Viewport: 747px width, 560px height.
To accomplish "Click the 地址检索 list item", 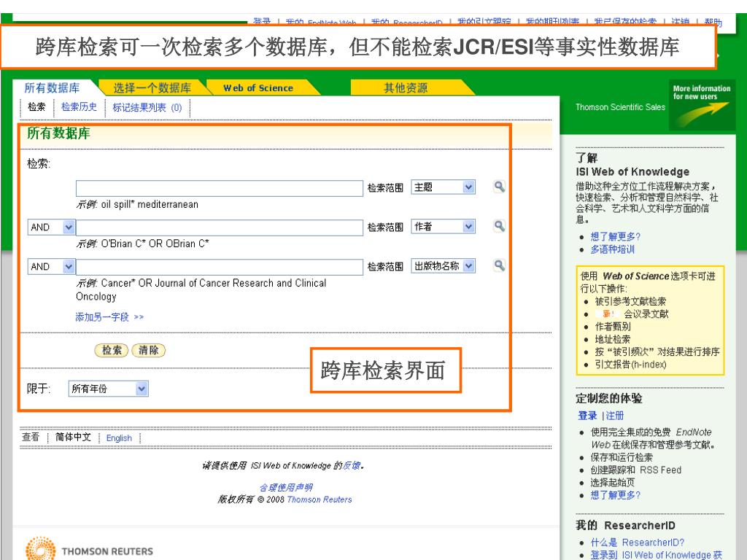I will click(x=613, y=340).
